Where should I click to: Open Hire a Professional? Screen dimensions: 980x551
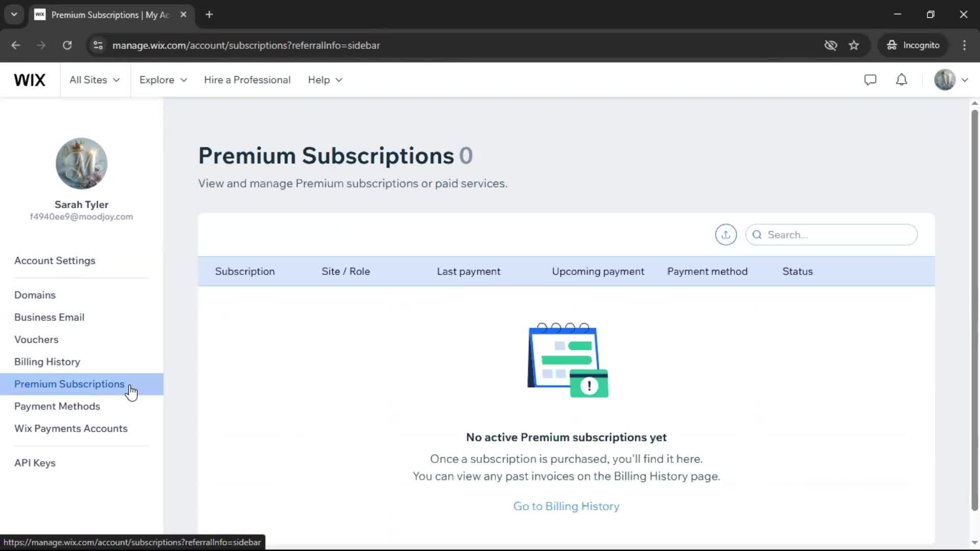247,80
